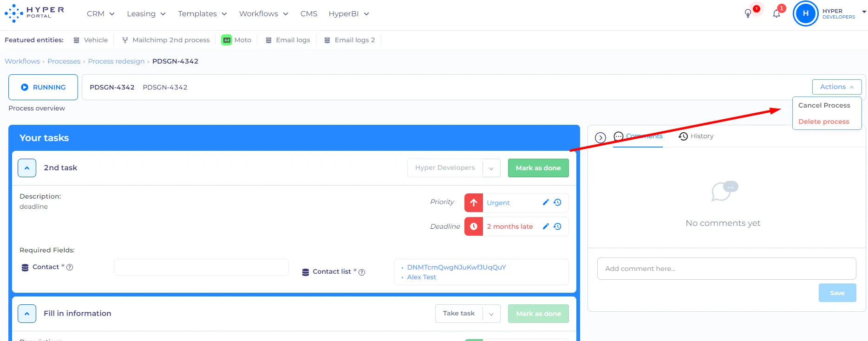Open the HyperBI dropdown menu
The image size is (868, 341).
(349, 14)
